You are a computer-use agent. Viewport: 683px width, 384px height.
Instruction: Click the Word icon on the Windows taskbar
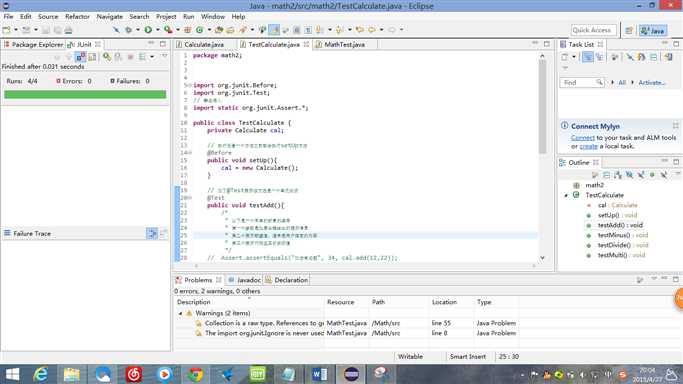(x=320, y=374)
